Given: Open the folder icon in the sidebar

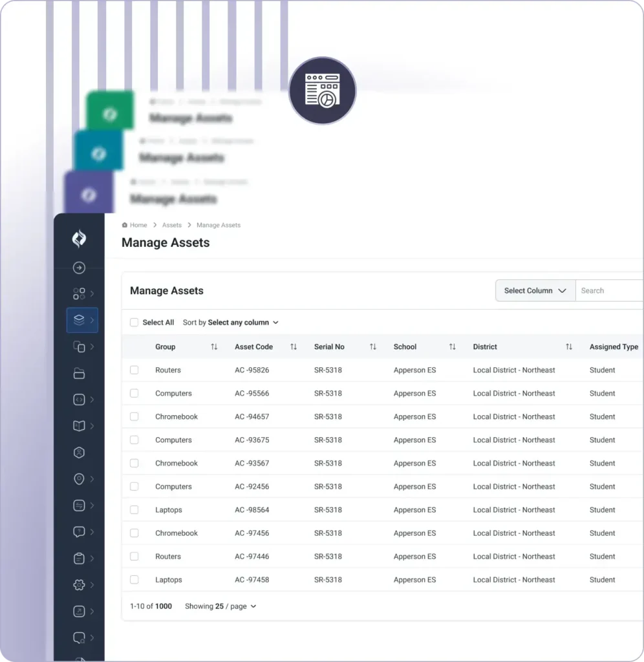Looking at the screenshot, I should [79, 373].
